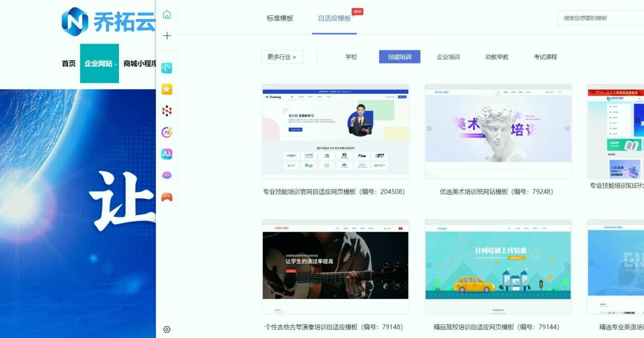Open the blue square AI icon

[167, 154]
